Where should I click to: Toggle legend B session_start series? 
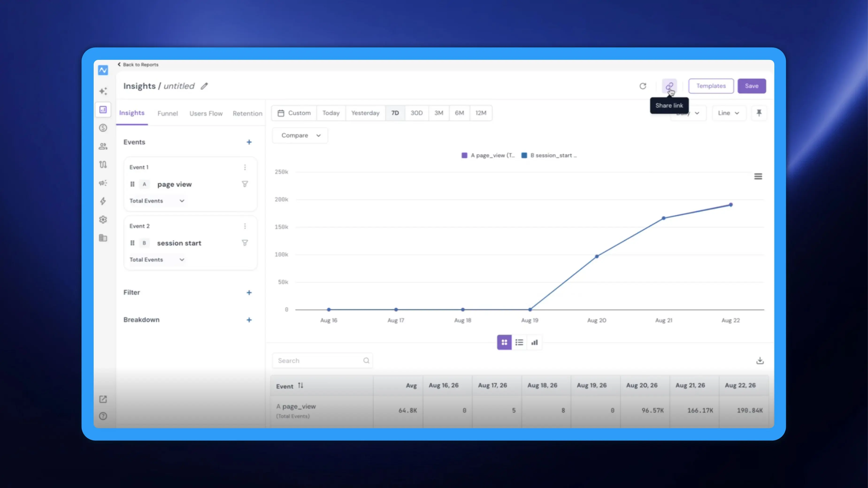tap(549, 155)
